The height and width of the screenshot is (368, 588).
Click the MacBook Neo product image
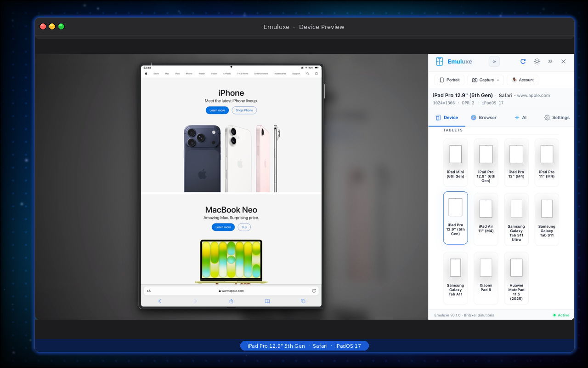[231, 261]
